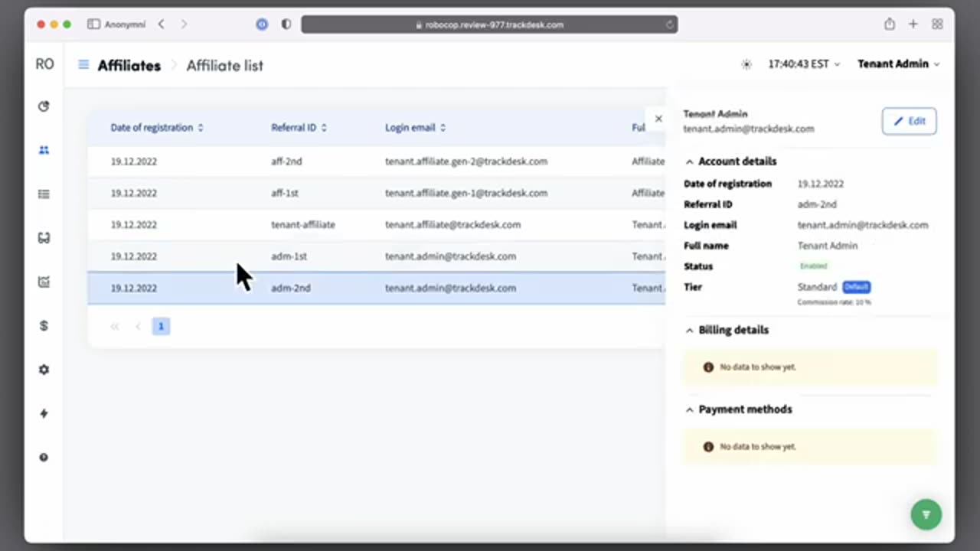Show the browser tab overview grid
Screen dimensions: 980x551
(937, 24)
